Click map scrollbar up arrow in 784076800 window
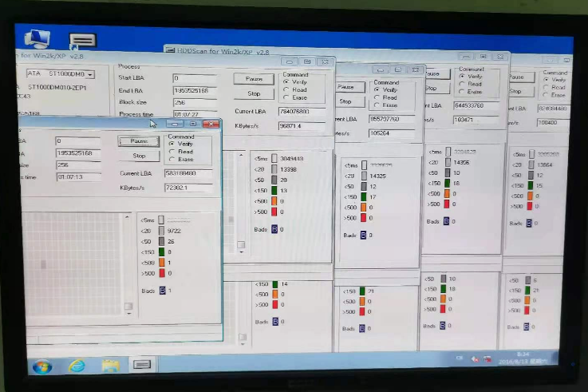Image resolution: width=588 pixels, height=392 pixels. coord(241,155)
